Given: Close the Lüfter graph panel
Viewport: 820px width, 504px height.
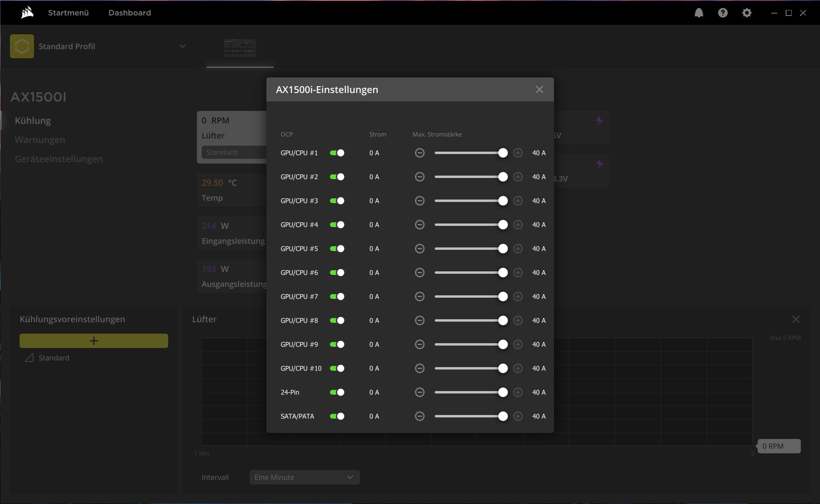Looking at the screenshot, I should [796, 319].
